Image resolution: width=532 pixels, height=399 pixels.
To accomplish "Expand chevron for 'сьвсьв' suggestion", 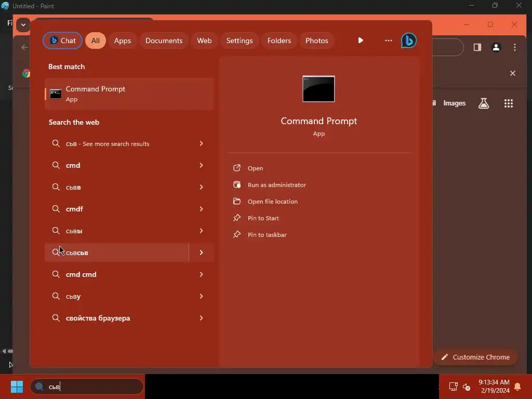I will click(x=201, y=253).
